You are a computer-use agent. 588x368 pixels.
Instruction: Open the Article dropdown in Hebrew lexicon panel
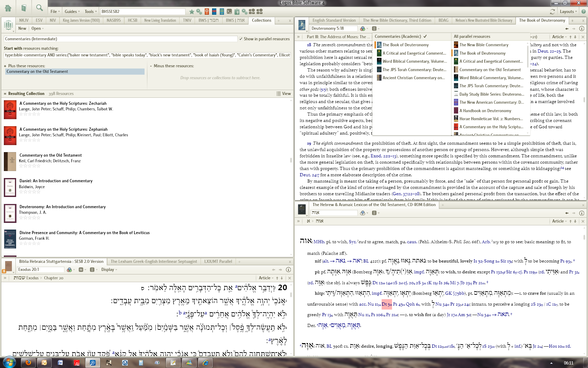click(560, 221)
